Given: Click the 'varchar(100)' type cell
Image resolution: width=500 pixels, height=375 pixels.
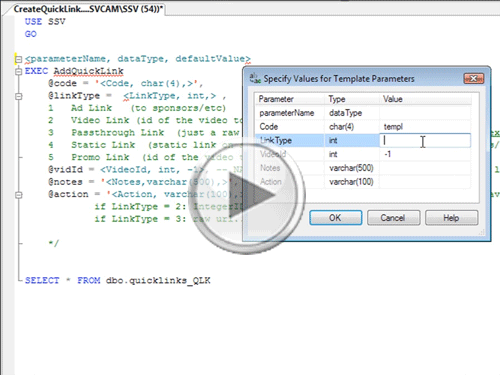Looking at the screenshot, I should 351,182.
